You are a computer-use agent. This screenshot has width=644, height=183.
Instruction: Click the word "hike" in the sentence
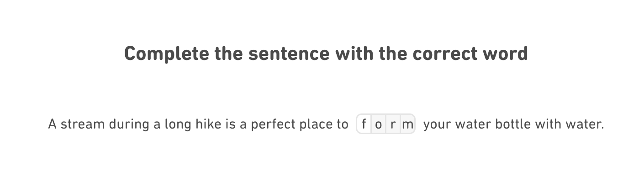[x=207, y=124]
